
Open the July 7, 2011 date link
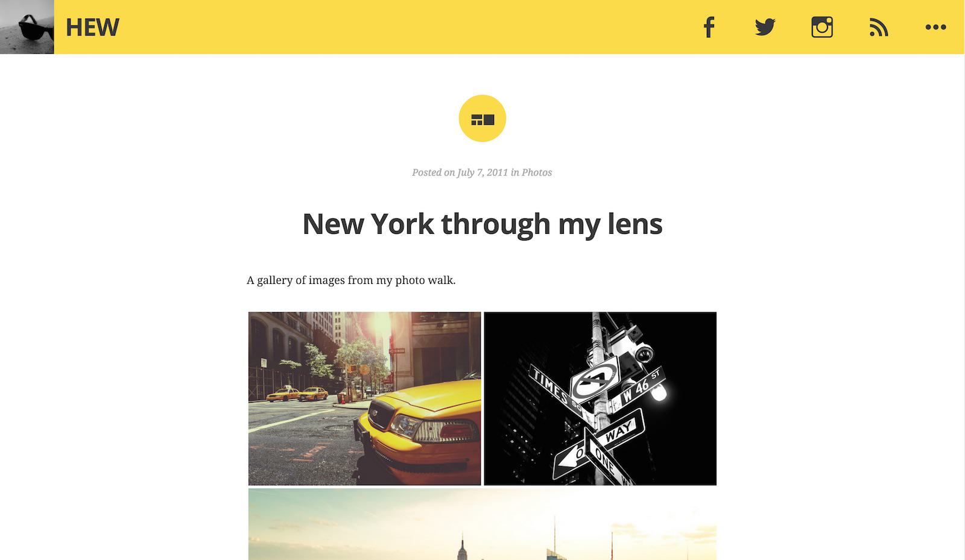482,172
